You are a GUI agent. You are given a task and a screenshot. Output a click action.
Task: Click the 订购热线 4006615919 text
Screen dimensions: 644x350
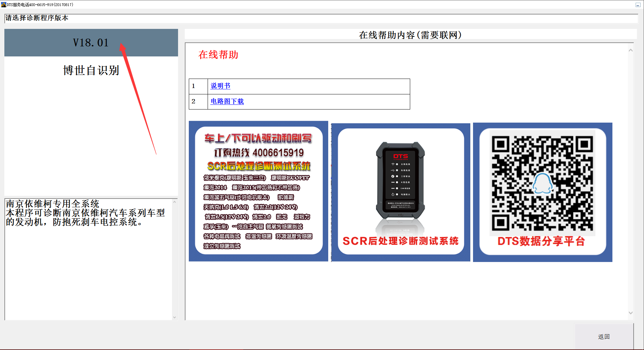coord(259,153)
